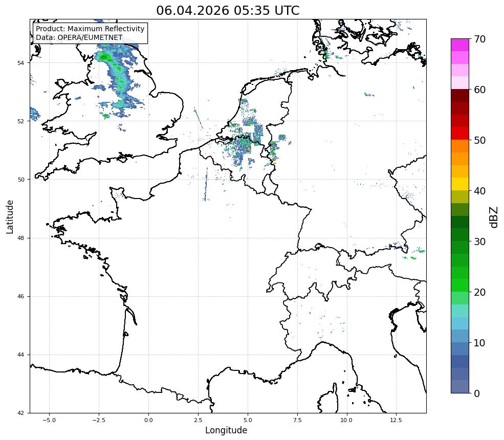Screen dimensions: 504x440
Task: Click the colorbar tick label 50
Action: click(x=479, y=141)
